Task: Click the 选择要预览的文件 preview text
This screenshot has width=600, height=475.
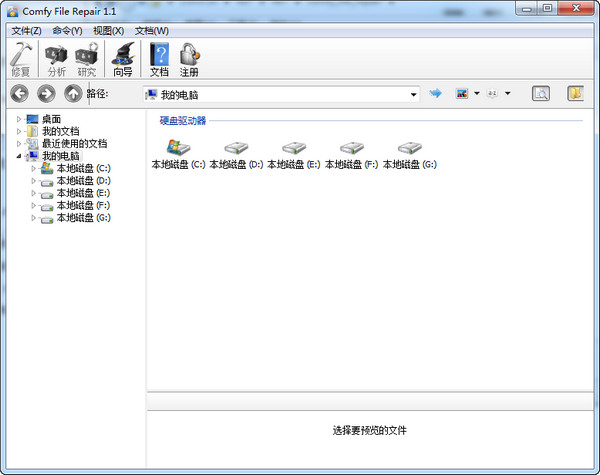Action: [370, 431]
